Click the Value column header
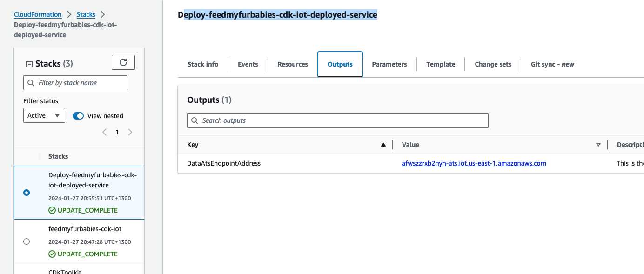This screenshot has height=274, width=644. [x=410, y=145]
